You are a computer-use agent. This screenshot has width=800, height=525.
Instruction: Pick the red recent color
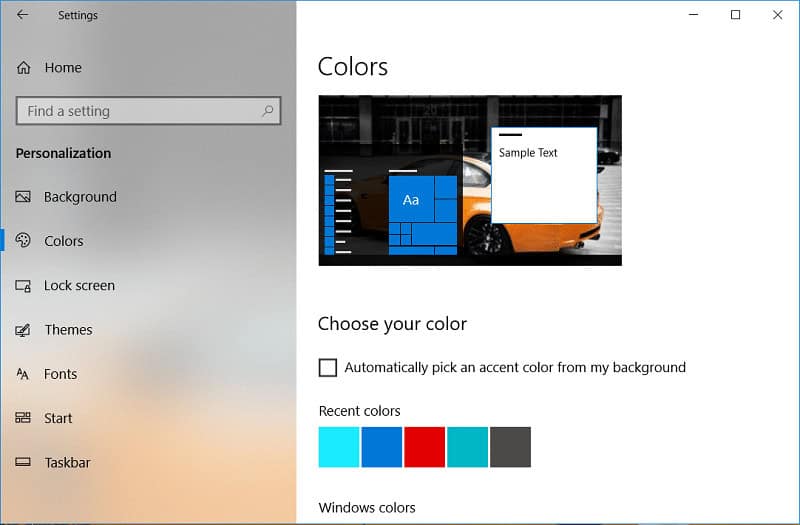point(424,447)
